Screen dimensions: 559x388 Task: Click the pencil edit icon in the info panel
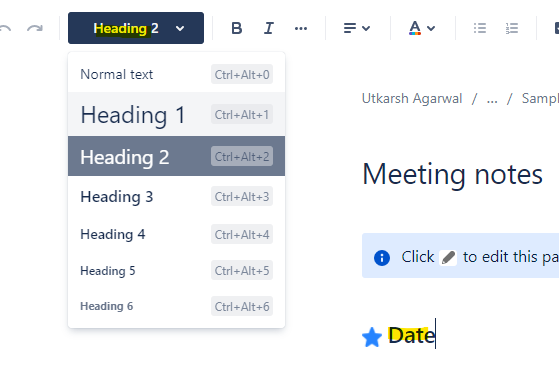pos(448,257)
